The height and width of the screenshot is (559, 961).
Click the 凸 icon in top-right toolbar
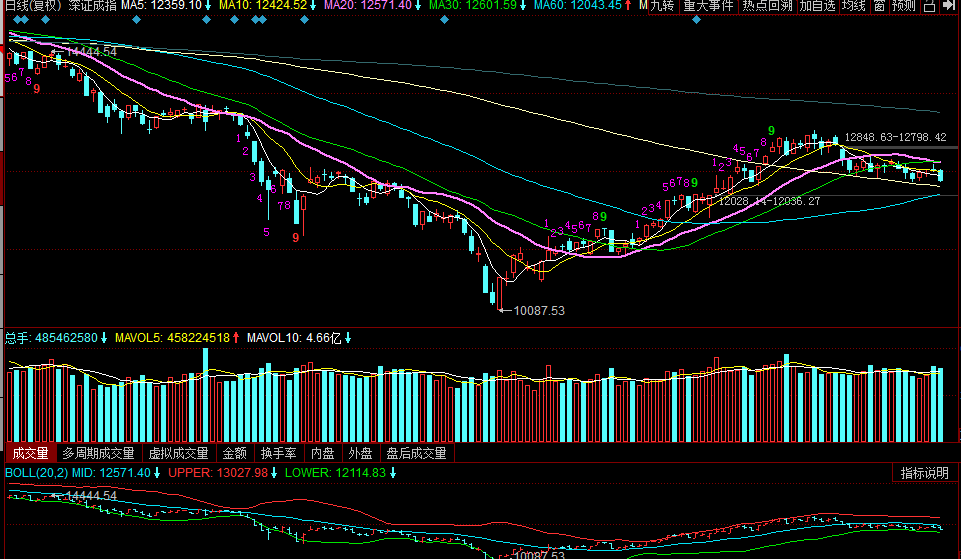coord(930,6)
